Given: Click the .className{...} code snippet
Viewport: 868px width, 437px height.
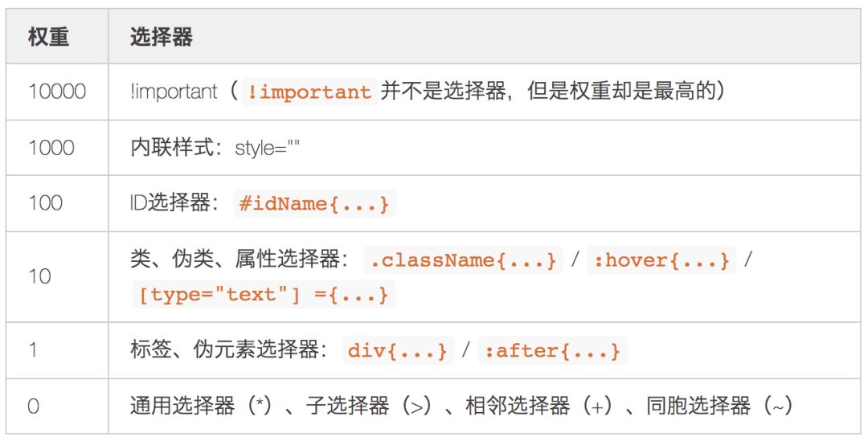Looking at the screenshot, I should tap(461, 260).
